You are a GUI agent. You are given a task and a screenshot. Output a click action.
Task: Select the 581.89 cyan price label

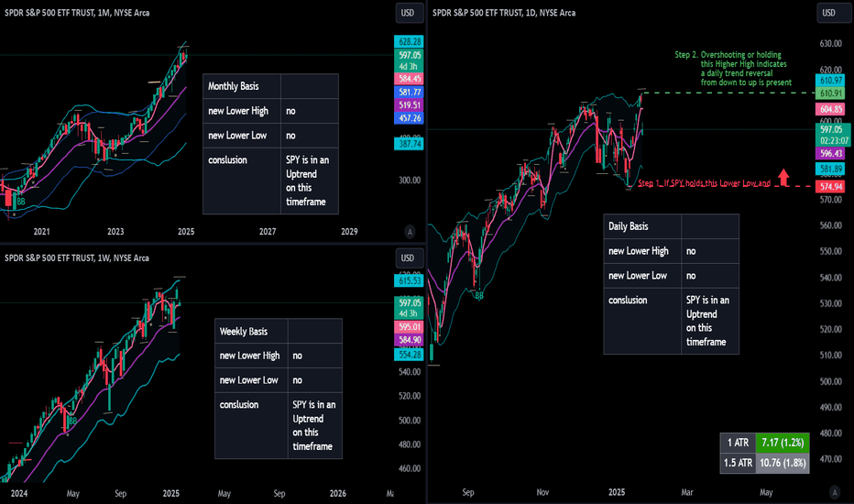tap(830, 169)
